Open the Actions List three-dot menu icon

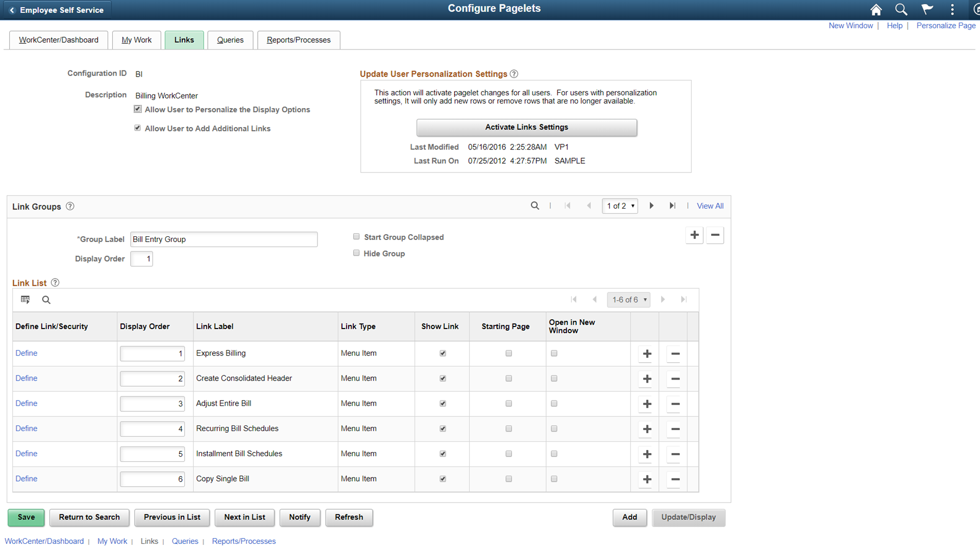pos(952,9)
